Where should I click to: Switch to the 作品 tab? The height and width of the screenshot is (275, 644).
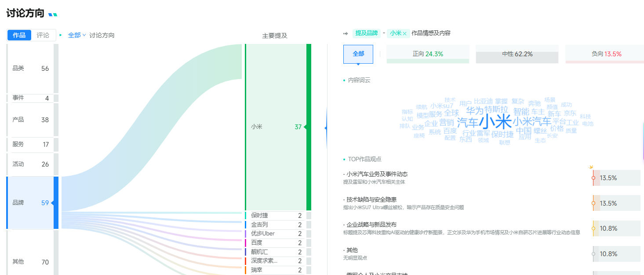(19, 35)
